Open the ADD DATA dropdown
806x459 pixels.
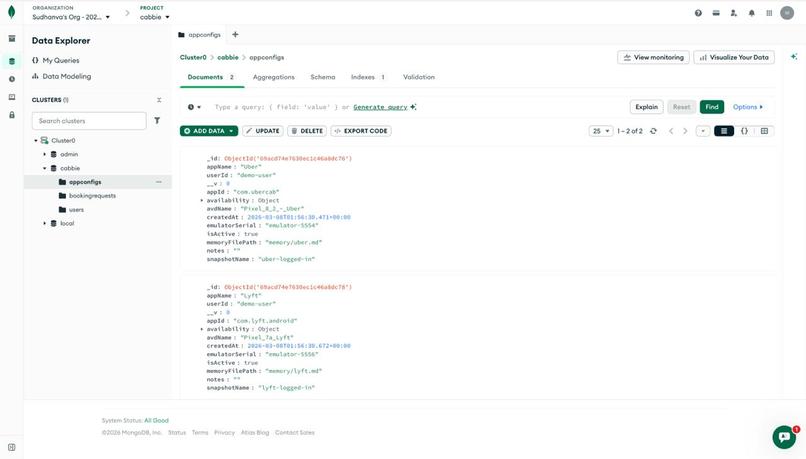pos(209,131)
